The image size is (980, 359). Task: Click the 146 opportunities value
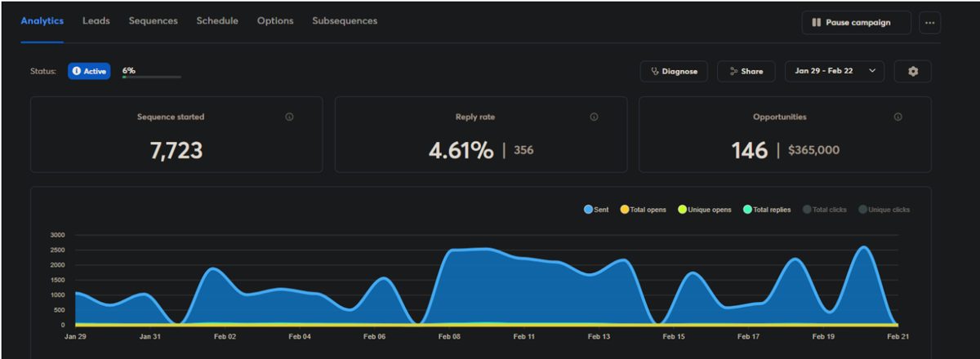click(750, 150)
